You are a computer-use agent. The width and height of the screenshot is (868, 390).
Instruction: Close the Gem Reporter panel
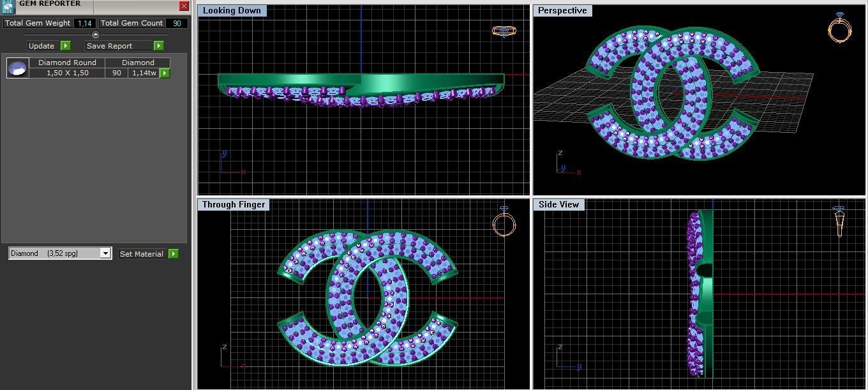[184, 6]
